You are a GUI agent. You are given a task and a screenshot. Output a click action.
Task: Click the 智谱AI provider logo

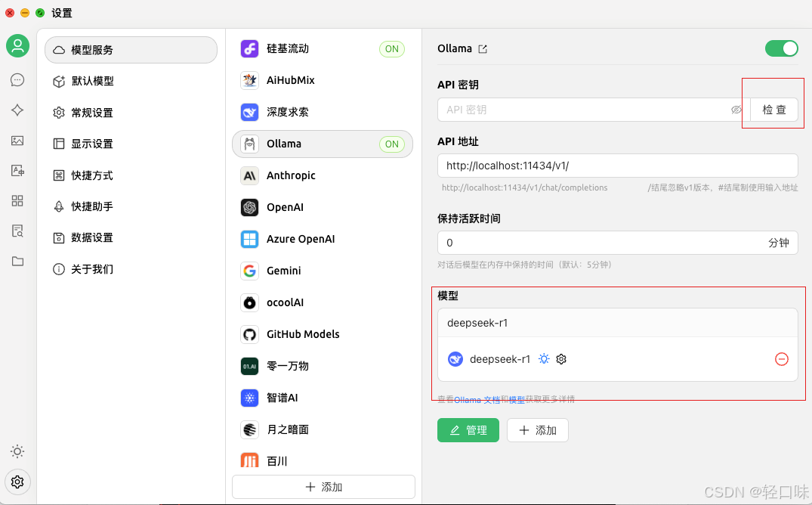tap(249, 398)
